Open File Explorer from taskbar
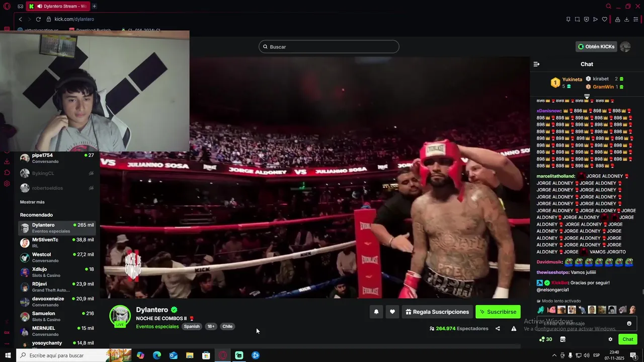 point(190,355)
